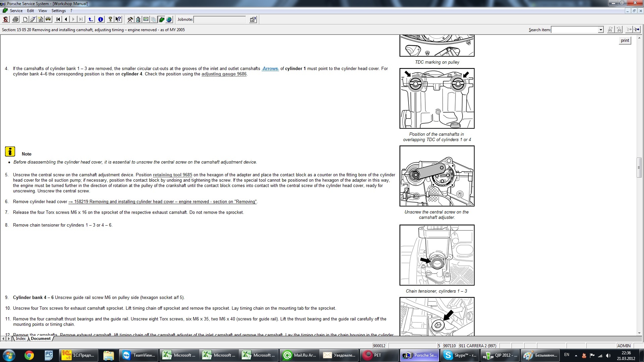Image resolution: width=644 pixels, height=362 pixels.
Task: Open Google Chrome from the taskbar
Action: tap(29, 355)
